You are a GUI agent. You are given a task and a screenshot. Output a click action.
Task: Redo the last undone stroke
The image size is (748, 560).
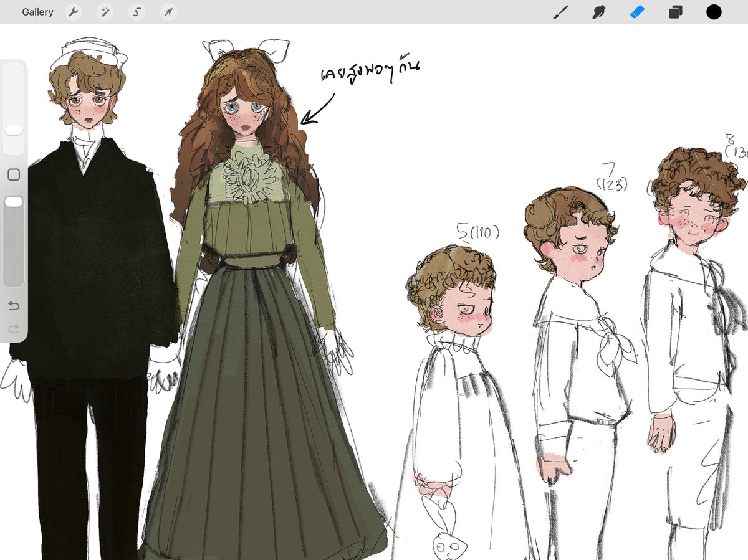click(x=14, y=328)
